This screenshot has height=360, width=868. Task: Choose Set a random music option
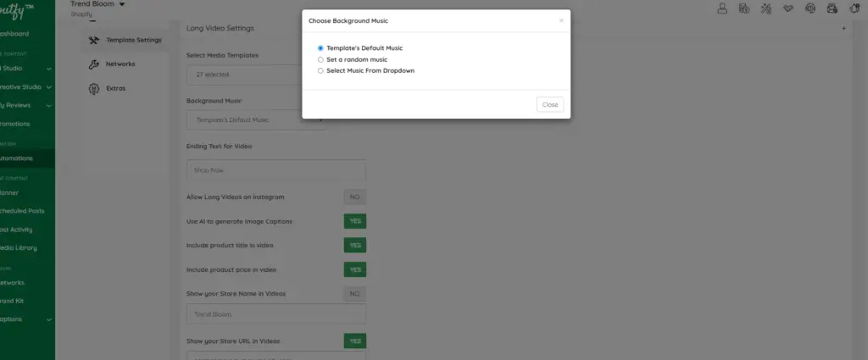coord(320,60)
